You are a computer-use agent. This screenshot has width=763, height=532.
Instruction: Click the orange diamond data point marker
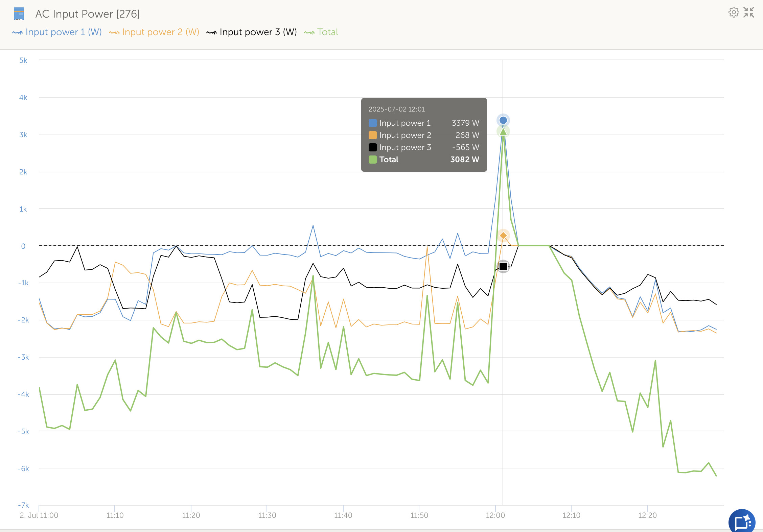[x=503, y=235]
